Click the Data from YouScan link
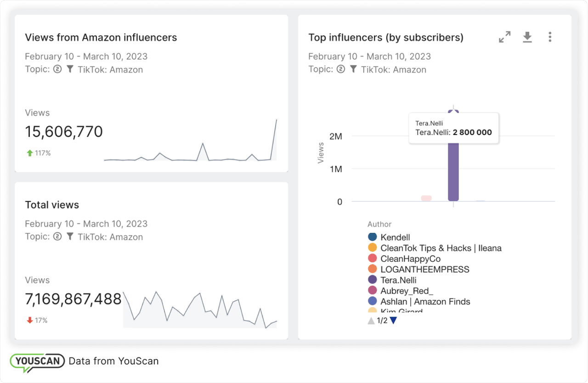588x383 pixels. 113,361
